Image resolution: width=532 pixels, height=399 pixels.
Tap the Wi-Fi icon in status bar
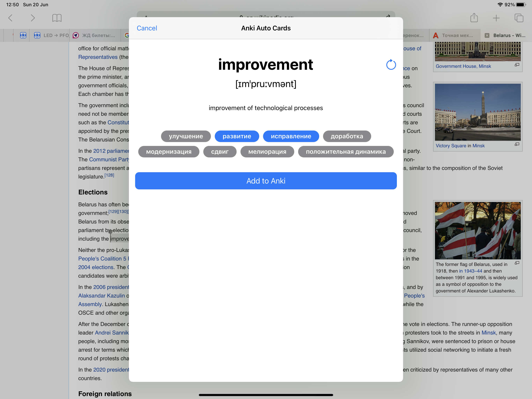click(x=500, y=4)
